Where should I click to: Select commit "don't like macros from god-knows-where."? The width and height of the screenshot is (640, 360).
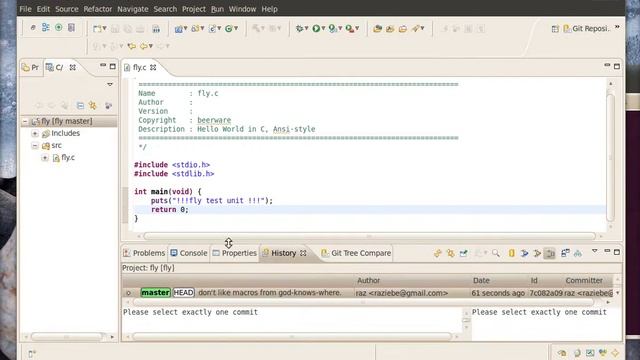tap(269, 293)
